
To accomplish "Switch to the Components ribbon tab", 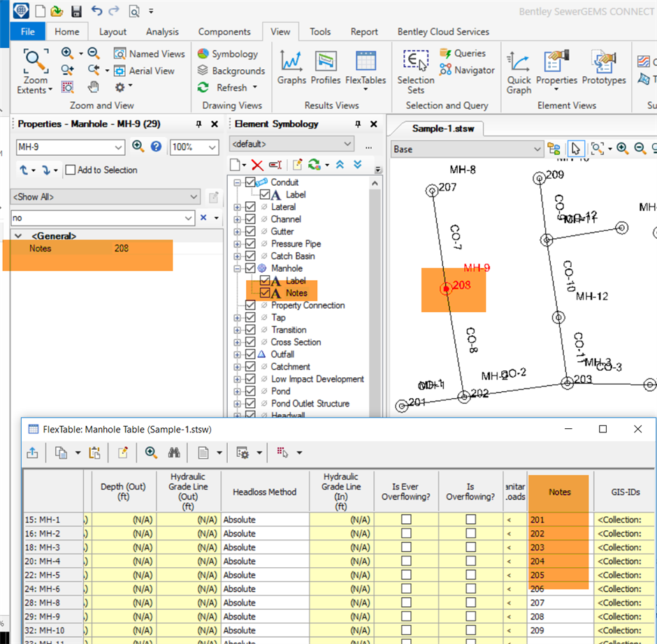I will pyautogui.click(x=224, y=32).
